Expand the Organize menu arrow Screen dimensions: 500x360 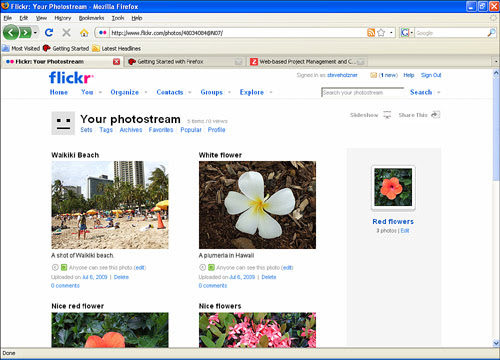(x=146, y=92)
